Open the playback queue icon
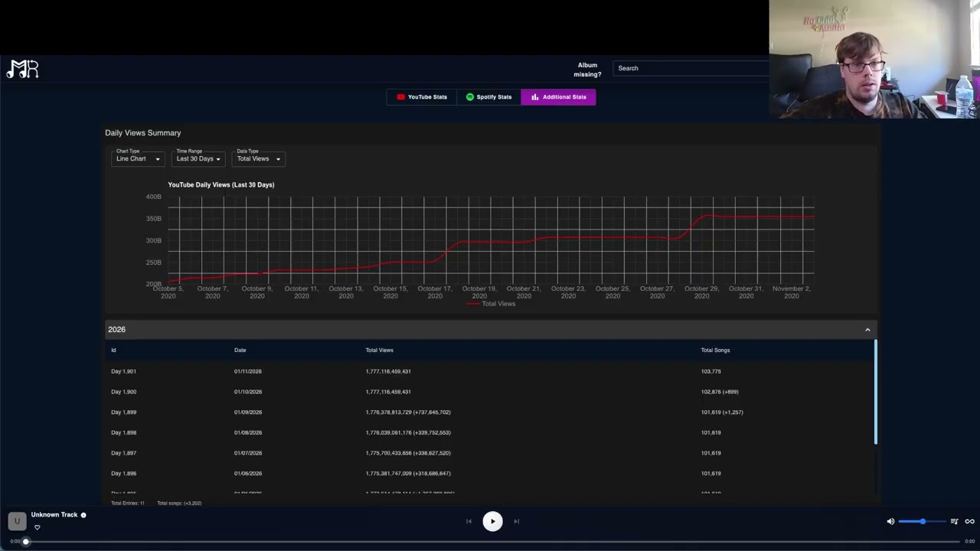 point(954,521)
